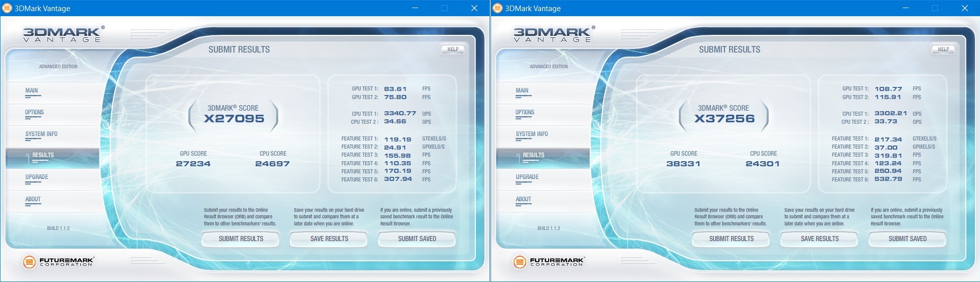Open the MAIN section in right window
The height and width of the screenshot is (282, 980).
522,90
